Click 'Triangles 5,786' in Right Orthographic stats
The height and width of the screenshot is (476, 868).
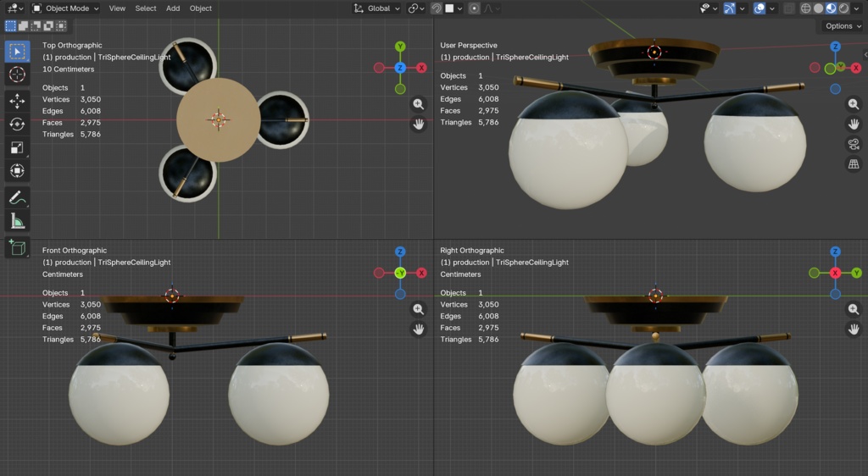click(470, 340)
